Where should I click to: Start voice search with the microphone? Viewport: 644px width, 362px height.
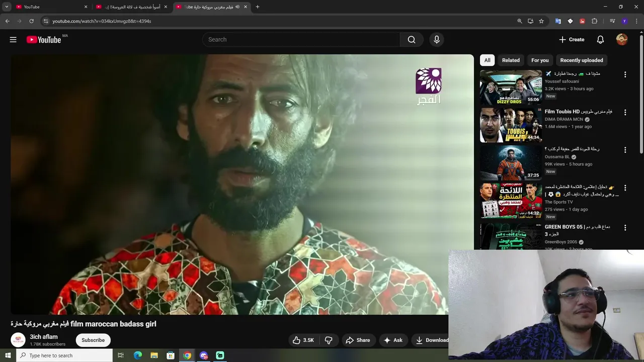437,40
